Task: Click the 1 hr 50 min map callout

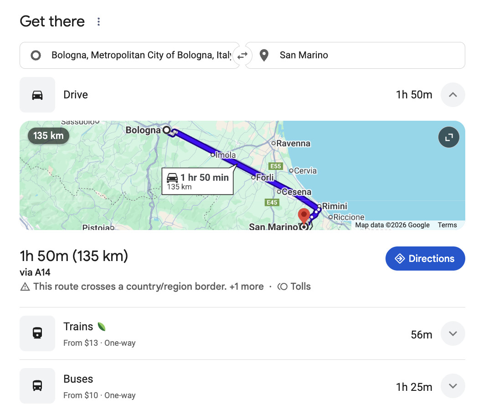Action: point(198,181)
